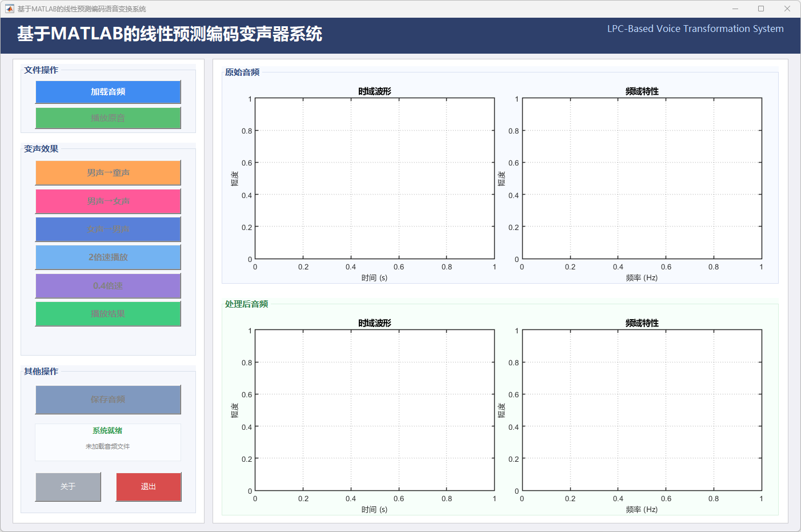801x532 pixels.
Task: Click the red 退出 exit button
Action: (149, 487)
